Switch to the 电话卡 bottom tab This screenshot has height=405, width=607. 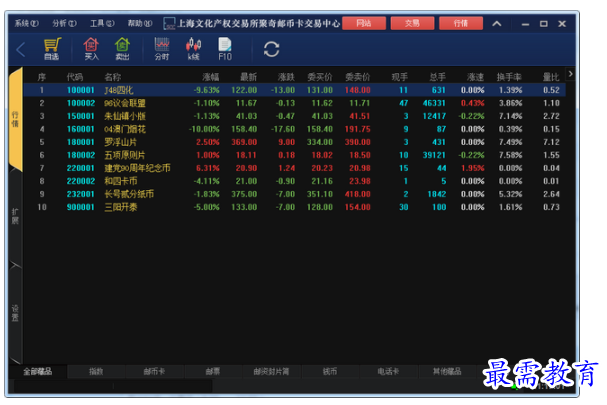pos(388,372)
